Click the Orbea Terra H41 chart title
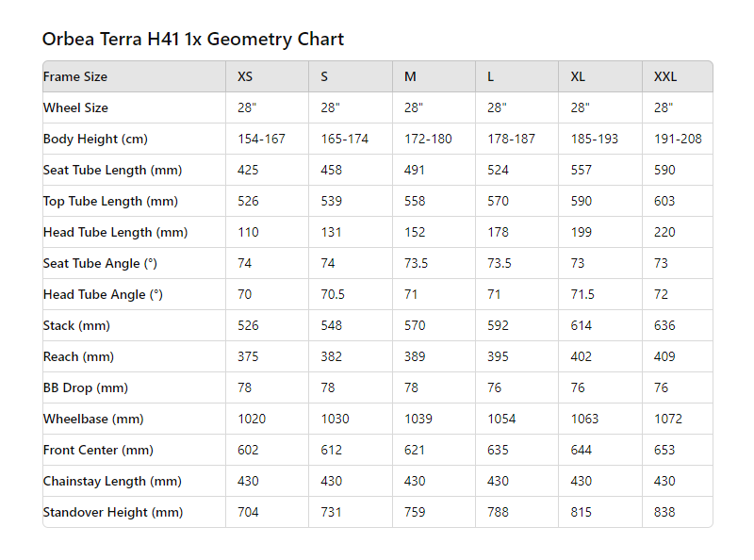Viewport: 754px width, 560px height. point(193,39)
